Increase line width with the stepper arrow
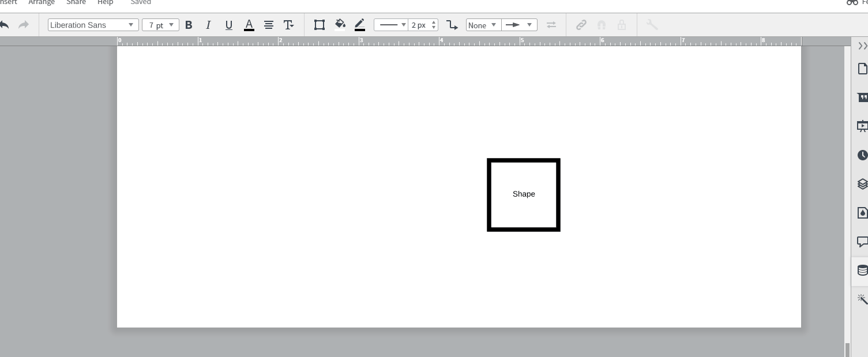This screenshot has height=357, width=868. click(434, 22)
